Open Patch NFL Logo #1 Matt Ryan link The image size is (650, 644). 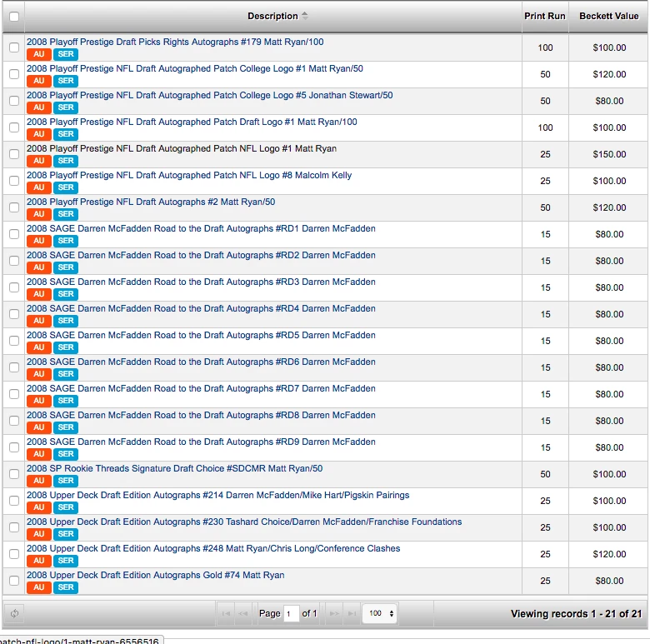182,148
